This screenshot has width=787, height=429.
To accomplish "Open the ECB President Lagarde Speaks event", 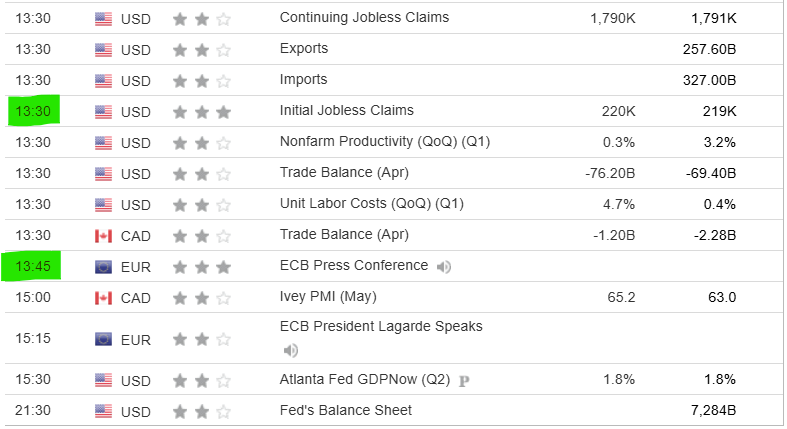I will 381,326.
